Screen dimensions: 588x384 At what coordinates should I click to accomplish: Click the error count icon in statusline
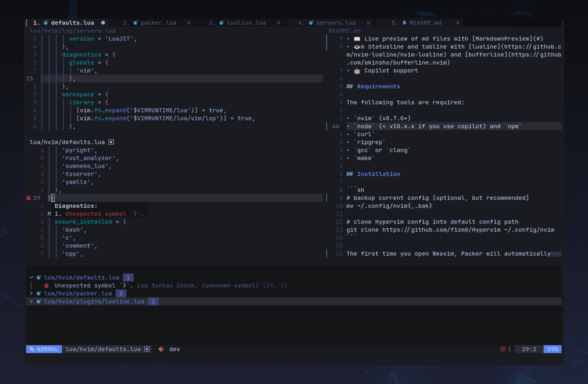click(503, 349)
